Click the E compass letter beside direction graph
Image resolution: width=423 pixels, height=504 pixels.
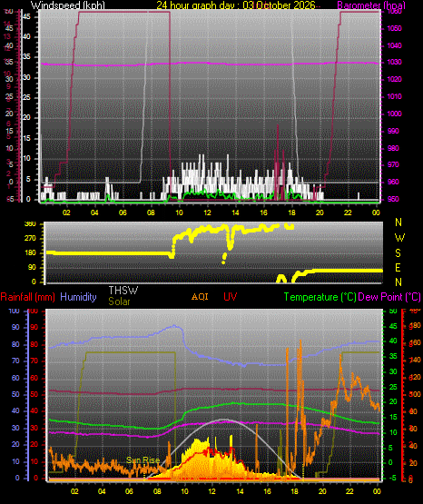coord(398,268)
